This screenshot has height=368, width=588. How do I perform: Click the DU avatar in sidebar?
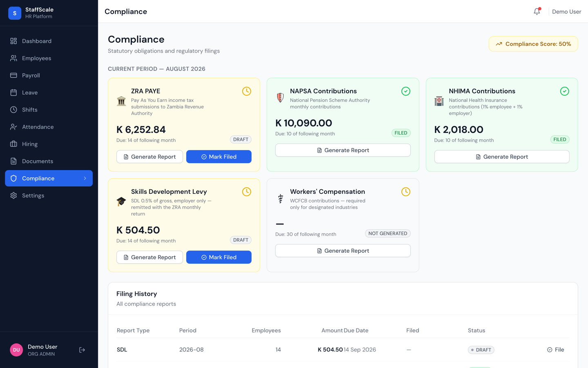(16, 350)
